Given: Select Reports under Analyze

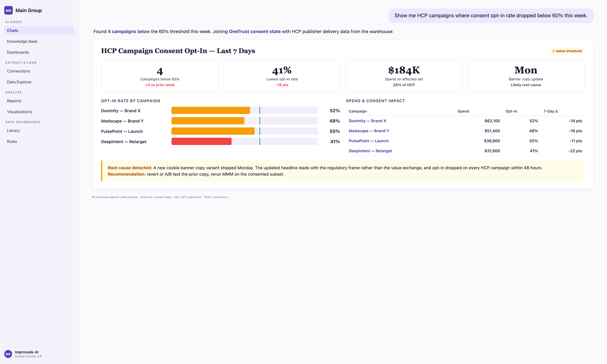Looking at the screenshot, I should (14, 101).
